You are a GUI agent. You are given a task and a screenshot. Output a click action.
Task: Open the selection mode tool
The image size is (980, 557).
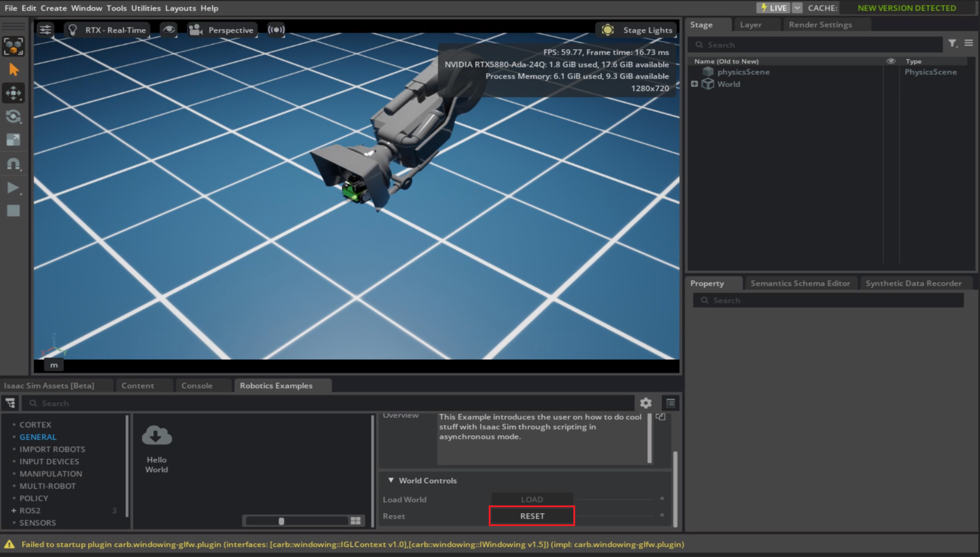click(x=14, y=46)
